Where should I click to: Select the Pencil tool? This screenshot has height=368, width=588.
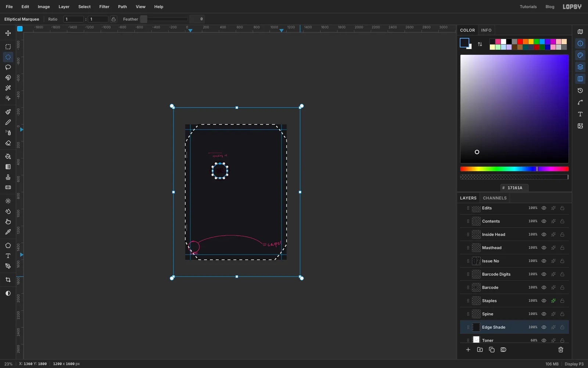point(8,122)
